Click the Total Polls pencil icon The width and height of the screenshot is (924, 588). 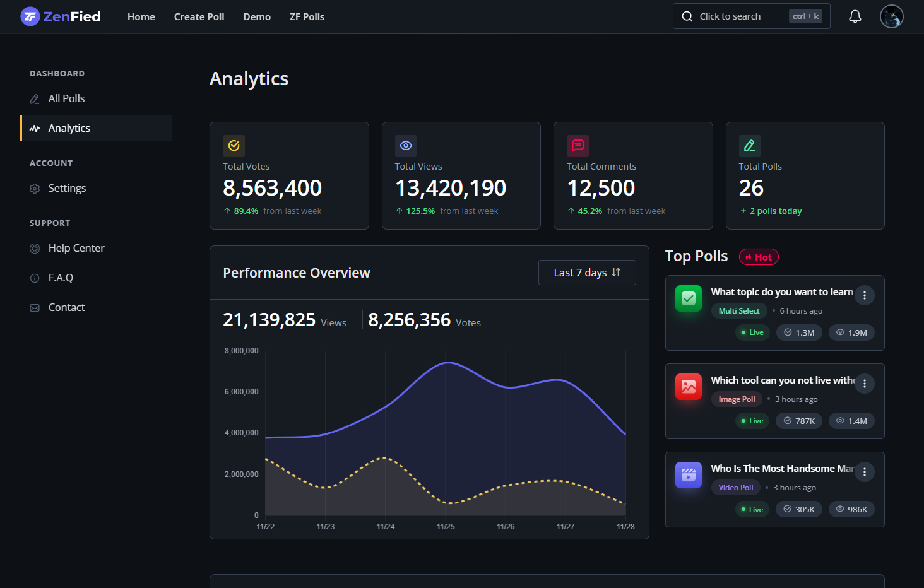pyautogui.click(x=749, y=145)
